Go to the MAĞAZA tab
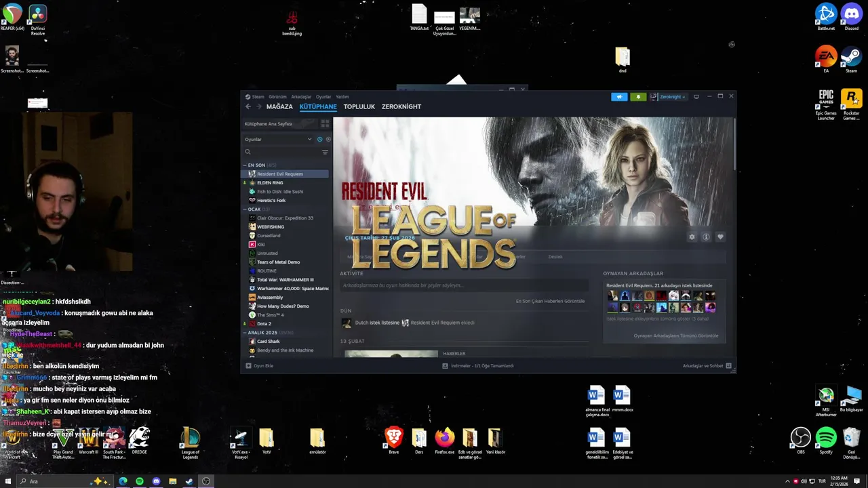This screenshot has height=488, width=868. pyautogui.click(x=279, y=106)
